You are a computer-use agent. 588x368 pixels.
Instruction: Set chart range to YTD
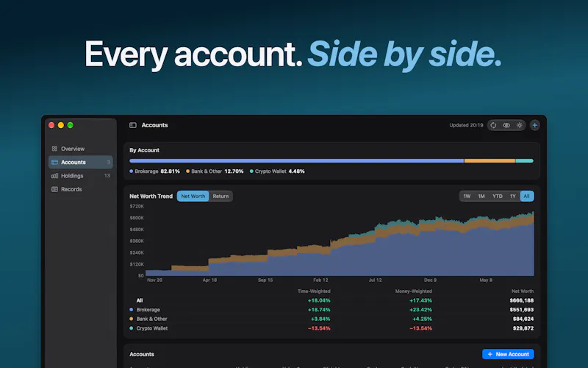(x=498, y=196)
